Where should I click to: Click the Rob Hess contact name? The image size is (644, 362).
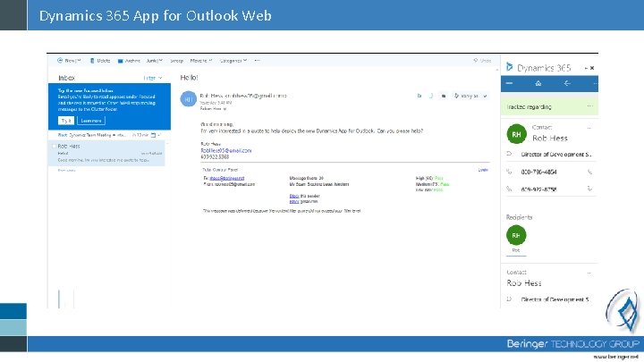550,139
